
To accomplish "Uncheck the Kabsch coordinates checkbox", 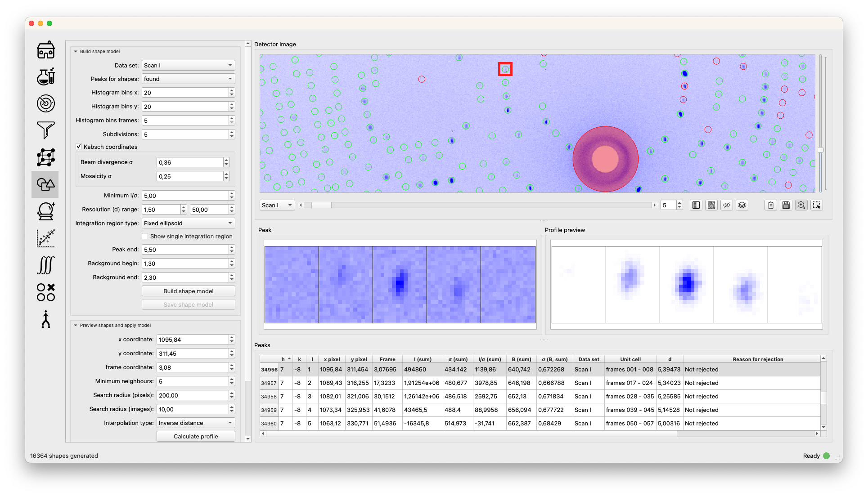I will point(79,147).
